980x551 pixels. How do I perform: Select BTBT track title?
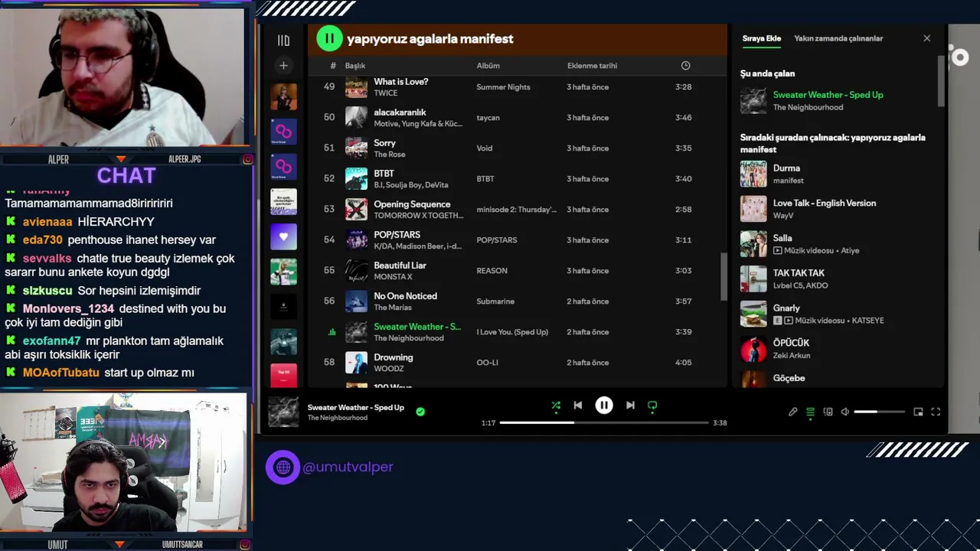[384, 174]
